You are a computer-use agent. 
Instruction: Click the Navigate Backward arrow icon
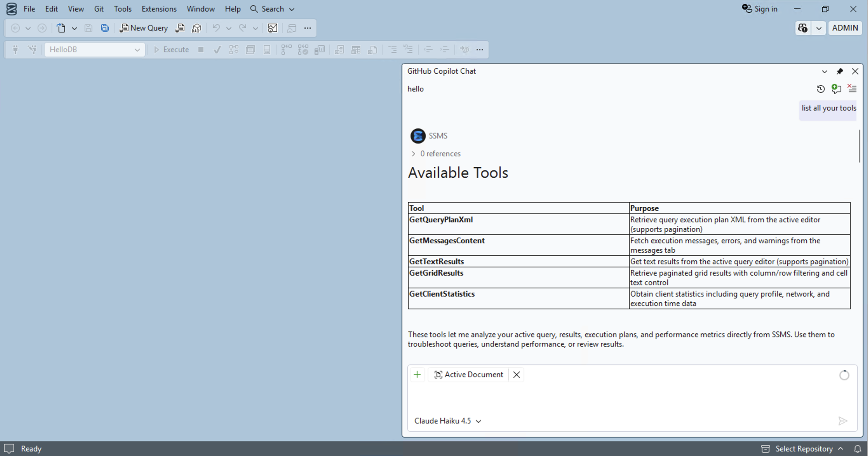point(15,28)
